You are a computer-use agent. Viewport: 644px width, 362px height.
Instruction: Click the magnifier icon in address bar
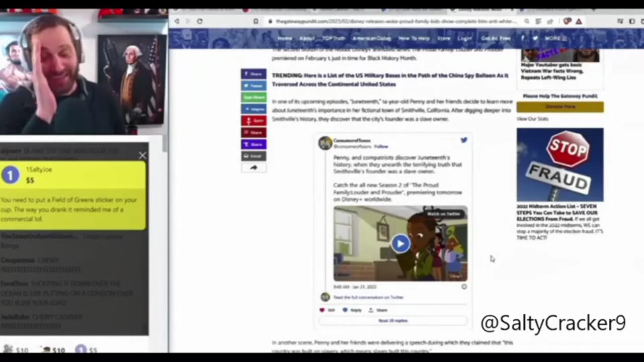coord(527,22)
